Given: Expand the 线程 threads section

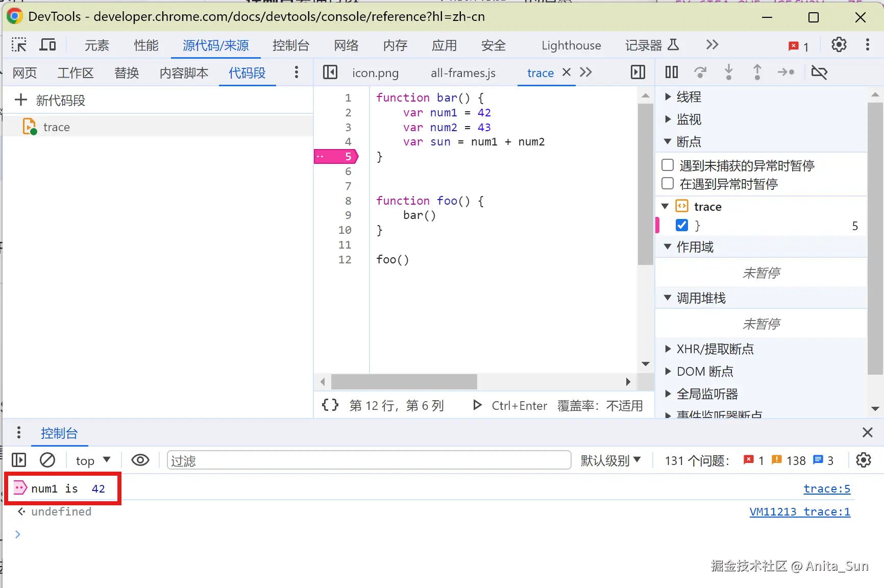Looking at the screenshot, I should tap(668, 96).
